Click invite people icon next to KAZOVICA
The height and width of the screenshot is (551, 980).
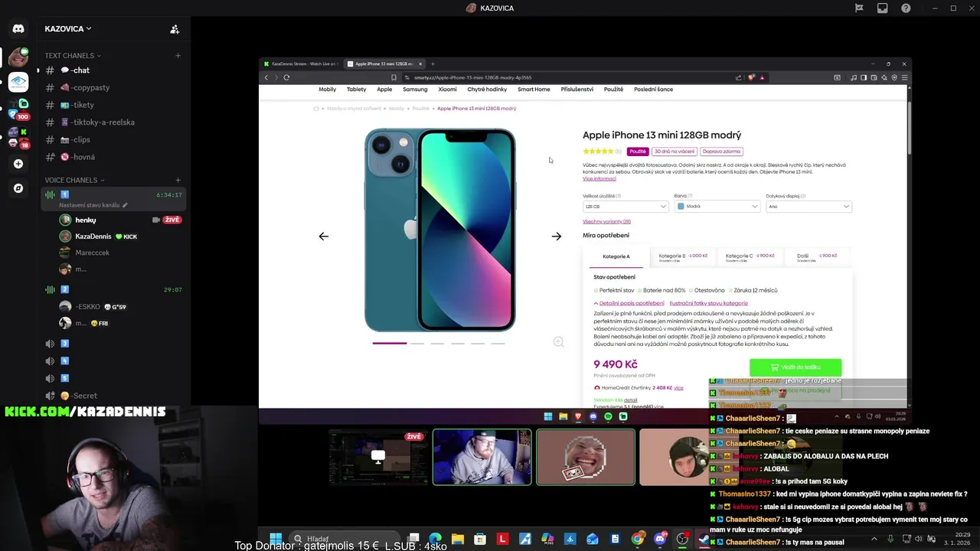pyautogui.click(x=175, y=29)
